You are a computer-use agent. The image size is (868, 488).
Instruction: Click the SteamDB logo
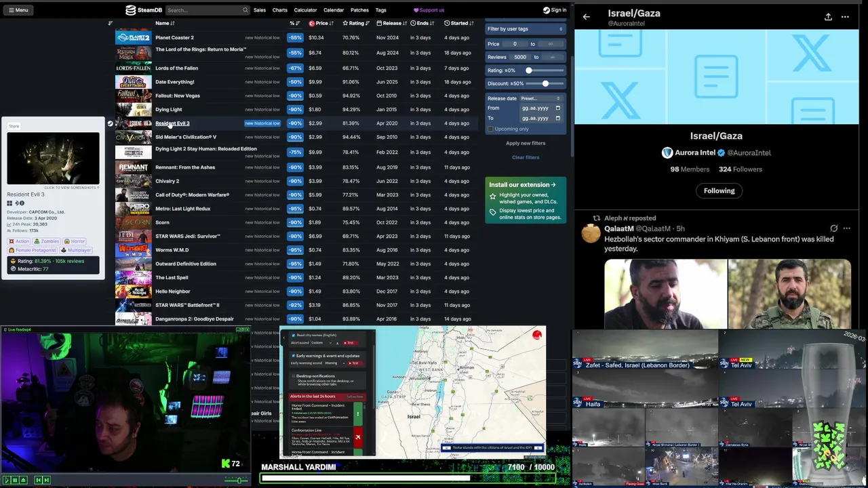pyautogui.click(x=144, y=10)
